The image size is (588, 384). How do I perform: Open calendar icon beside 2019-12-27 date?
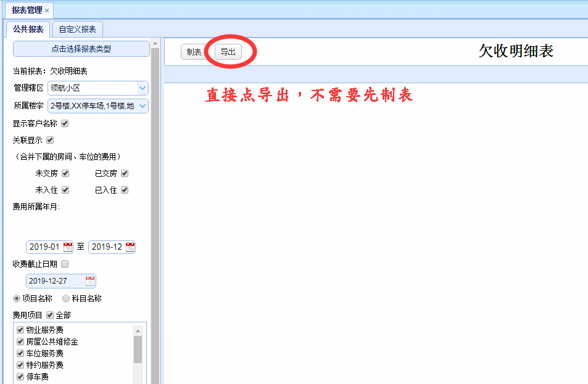pos(90,281)
